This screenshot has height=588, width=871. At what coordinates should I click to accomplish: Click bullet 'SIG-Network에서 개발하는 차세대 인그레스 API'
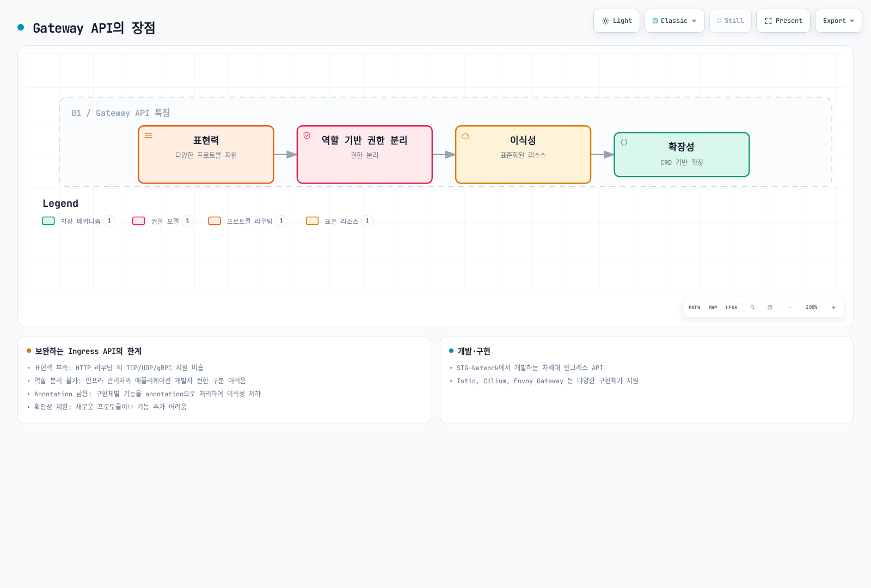coord(530,368)
